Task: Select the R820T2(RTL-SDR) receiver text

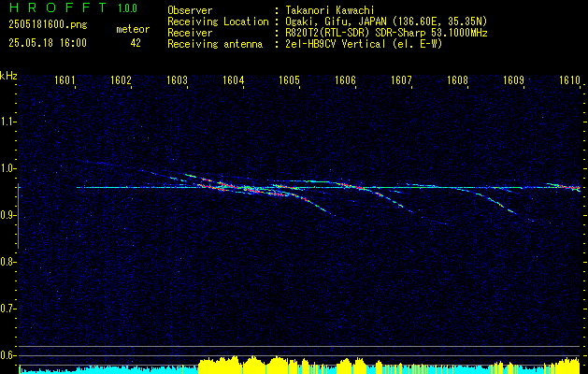Action: pyautogui.click(x=386, y=33)
